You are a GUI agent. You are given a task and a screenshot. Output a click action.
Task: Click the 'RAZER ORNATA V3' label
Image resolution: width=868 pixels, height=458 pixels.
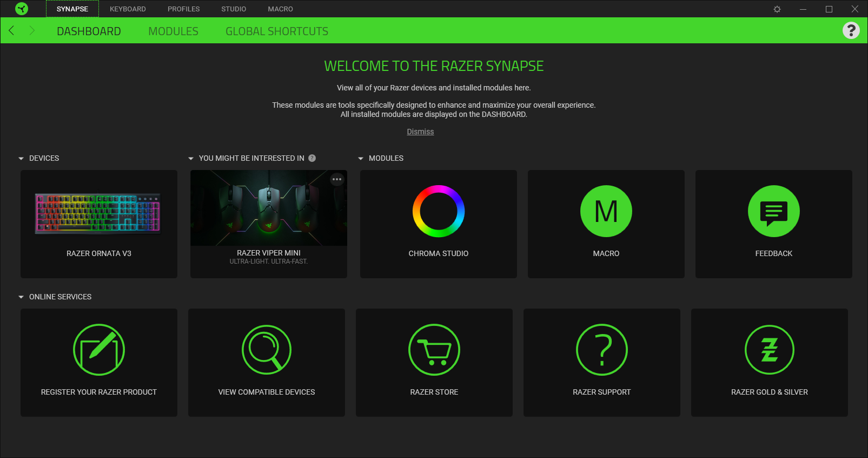pos(99,253)
